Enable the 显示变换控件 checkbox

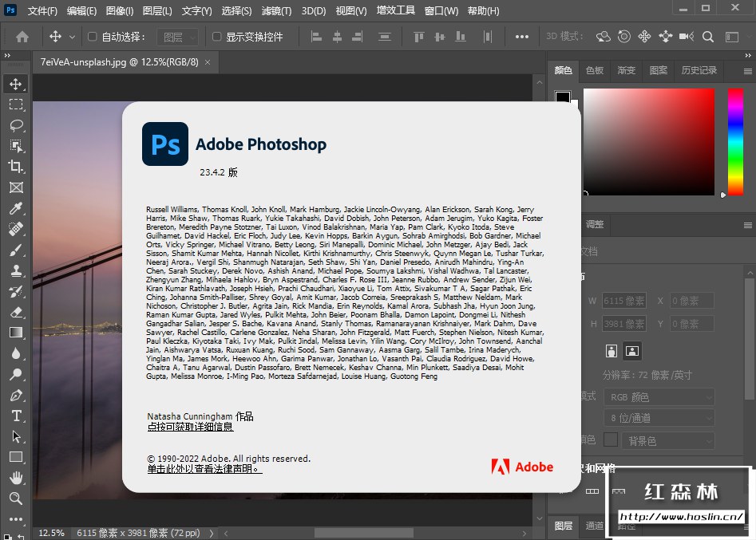coord(217,37)
